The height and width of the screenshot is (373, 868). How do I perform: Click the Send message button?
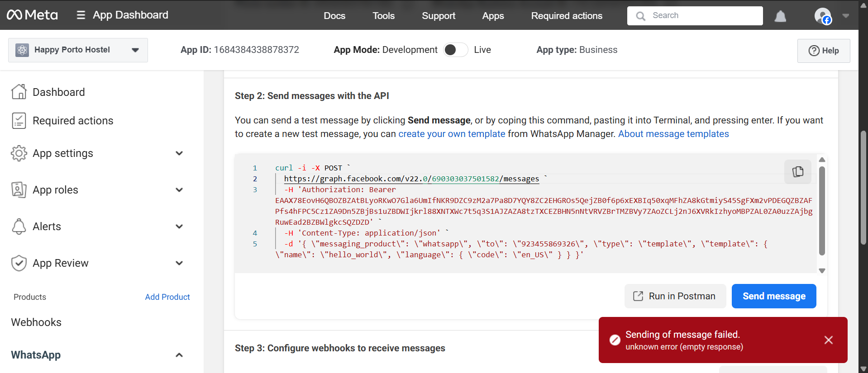pos(774,296)
